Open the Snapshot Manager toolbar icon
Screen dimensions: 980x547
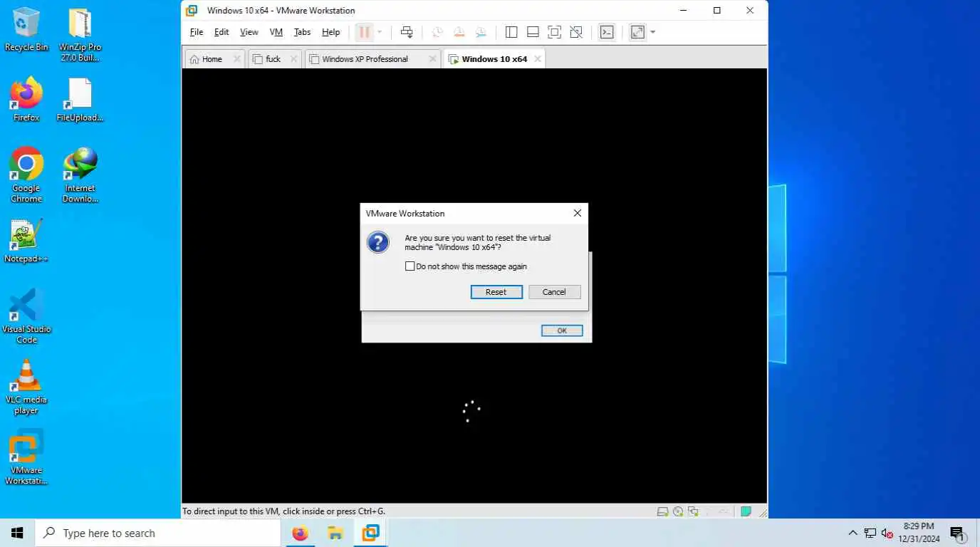coord(481,32)
